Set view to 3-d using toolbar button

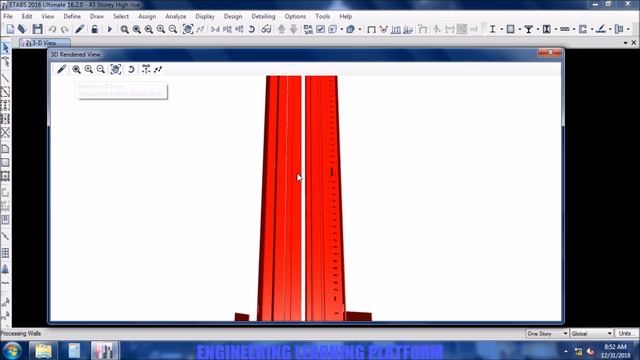215,29
